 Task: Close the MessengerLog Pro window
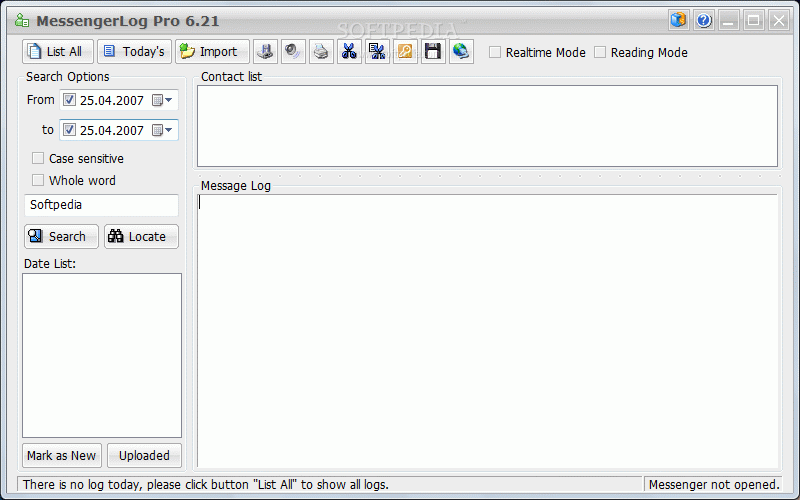click(x=779, y=20)
